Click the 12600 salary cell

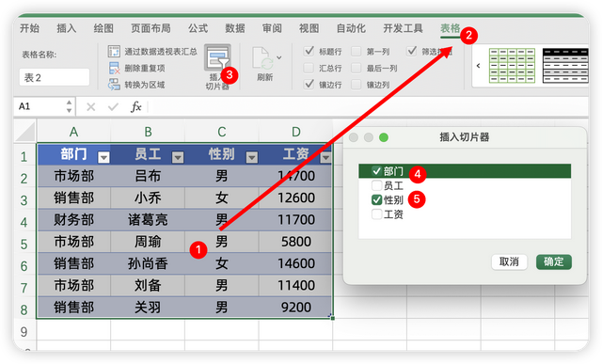click(296, 198)
